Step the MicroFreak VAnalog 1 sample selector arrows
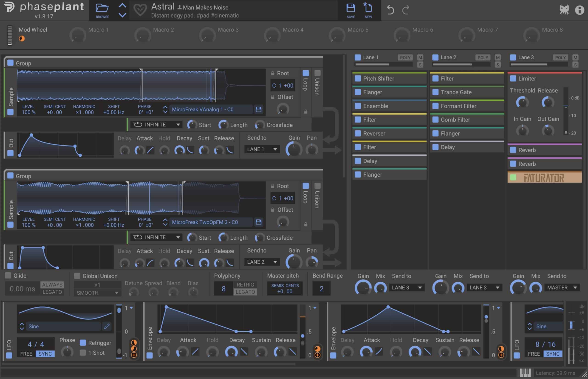Image resolution: width=588 pixels, height=379 pixels. coord(165,109)
